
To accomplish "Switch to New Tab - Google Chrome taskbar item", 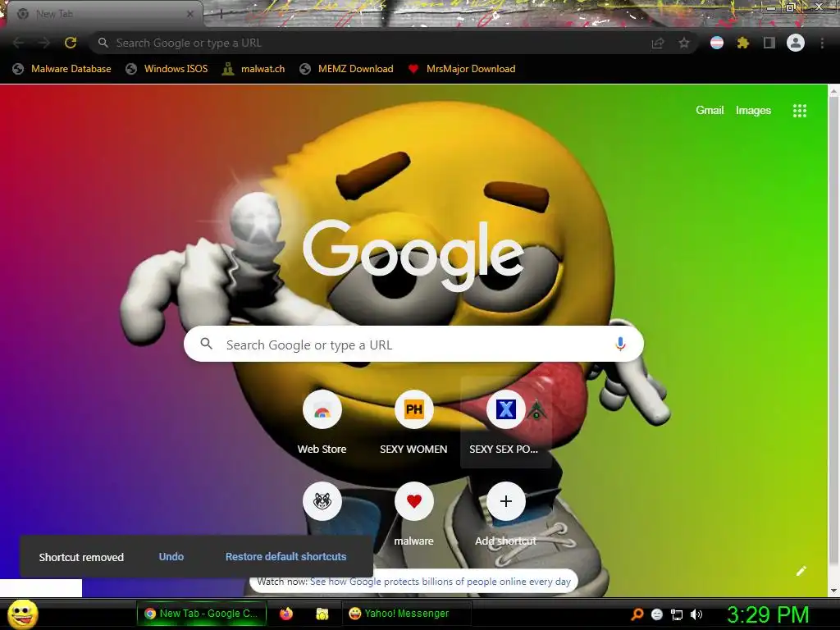I will tap(202, 614).
